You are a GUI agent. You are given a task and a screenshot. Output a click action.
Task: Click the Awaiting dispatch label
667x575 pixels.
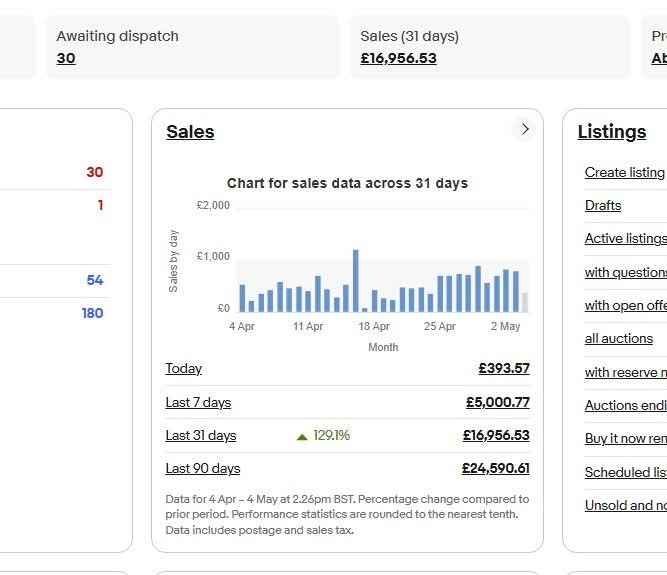[x=117, y=36]
